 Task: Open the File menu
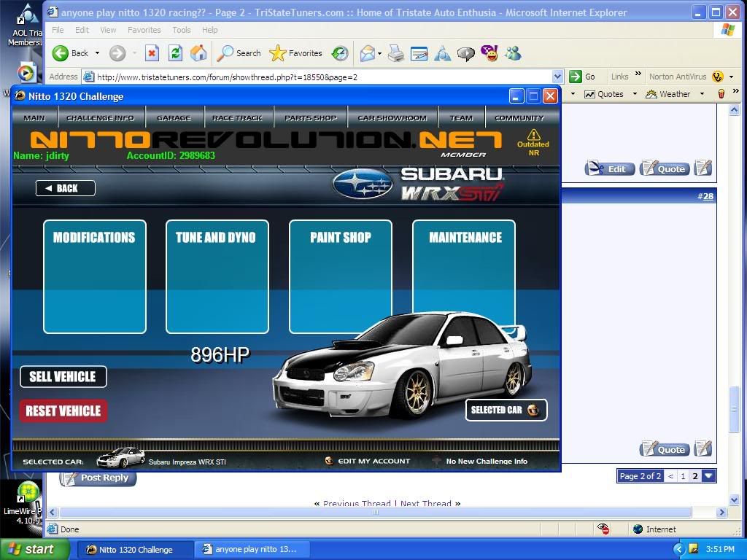[x=58, y=29]
